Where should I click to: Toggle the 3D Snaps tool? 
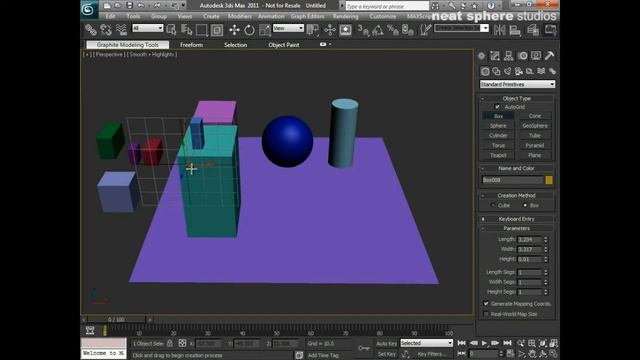tap(363, 30)
